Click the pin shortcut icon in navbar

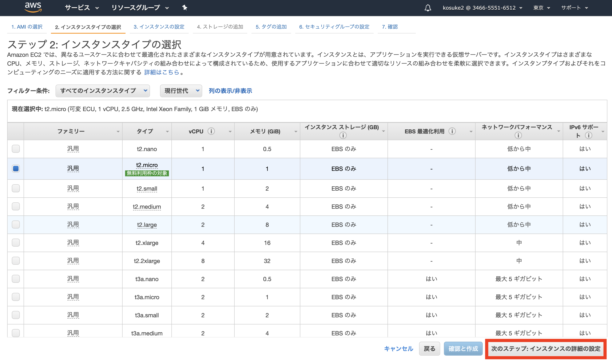click(185, 8)
